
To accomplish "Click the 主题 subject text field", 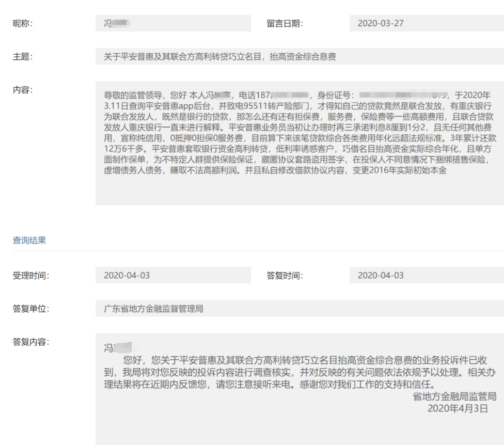I will (300, 56).
